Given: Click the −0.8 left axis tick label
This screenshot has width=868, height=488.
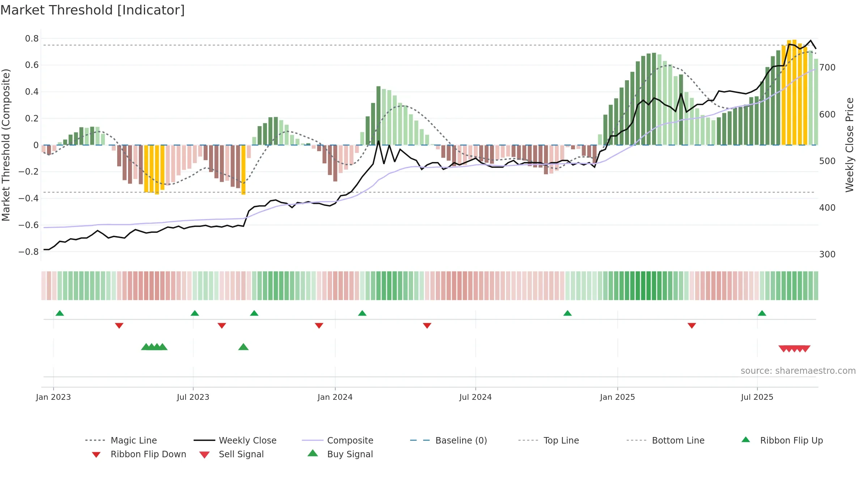Looking at the screenshot, I should pyautogui.click(x=29, y=252).
